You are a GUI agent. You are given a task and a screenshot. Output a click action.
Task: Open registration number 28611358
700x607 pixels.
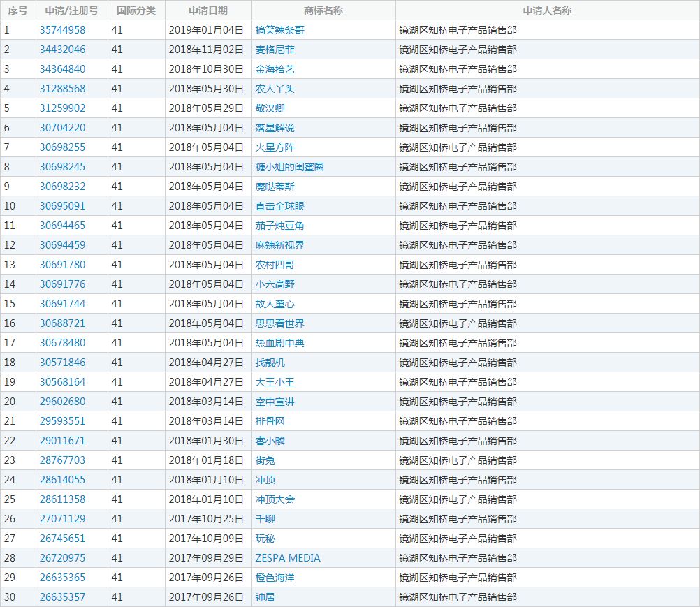point(62,499)
